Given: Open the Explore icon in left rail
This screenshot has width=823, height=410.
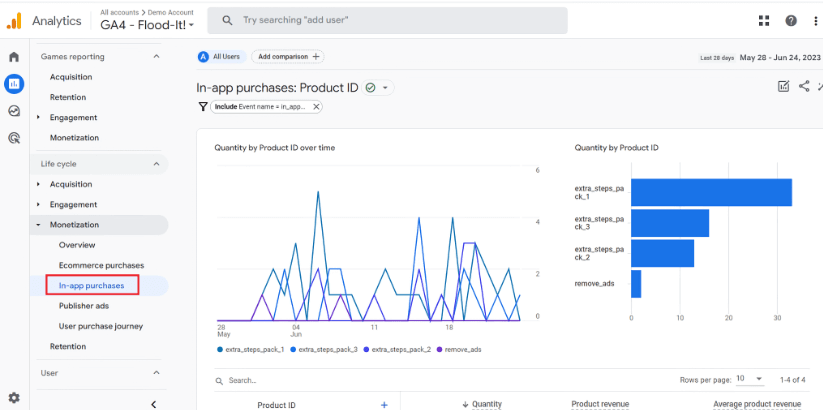Looking at the screenshot, I should [x=14, y=111].
